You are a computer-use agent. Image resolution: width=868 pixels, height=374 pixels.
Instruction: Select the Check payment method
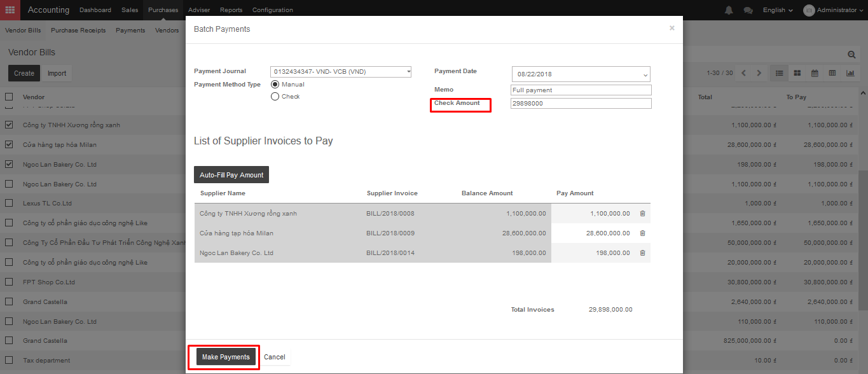275,97
